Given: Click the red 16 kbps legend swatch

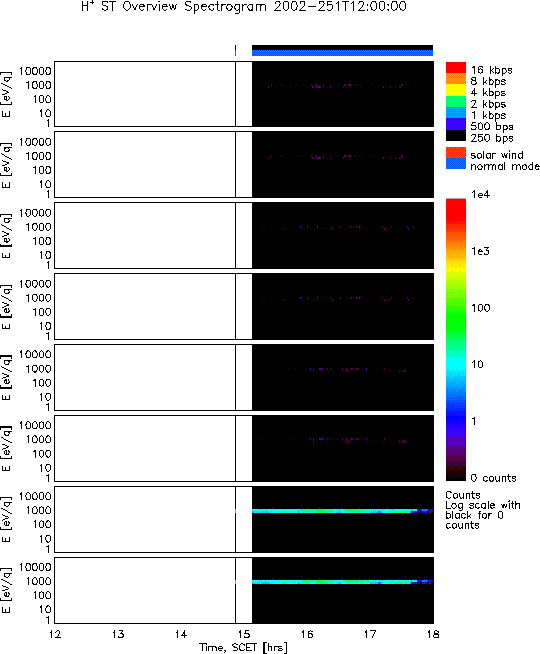Looking at the screenshot, I should click(456, 68).
